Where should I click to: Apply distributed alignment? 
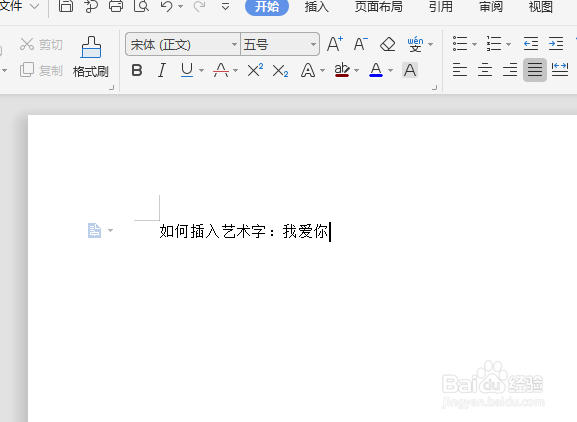coord(560,70)
